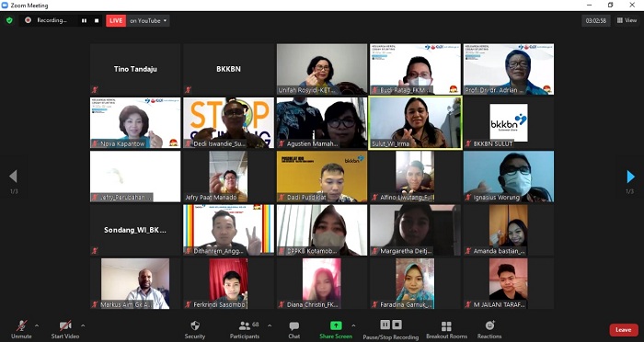Select the Sulut_WI_Irma video tile
This screenshot has height=342, width=644.
point(415,123)
